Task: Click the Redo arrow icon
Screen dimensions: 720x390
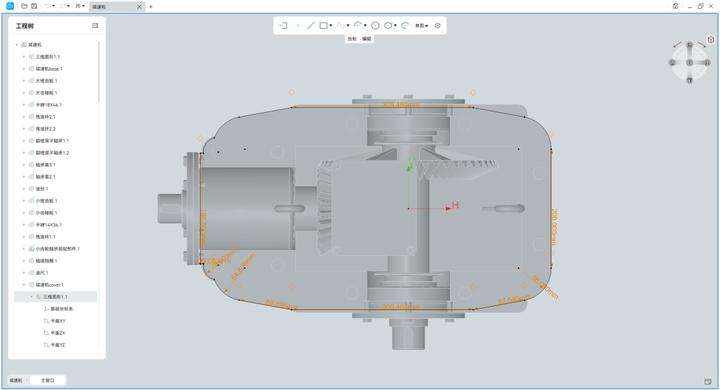Action: (63, 6)
